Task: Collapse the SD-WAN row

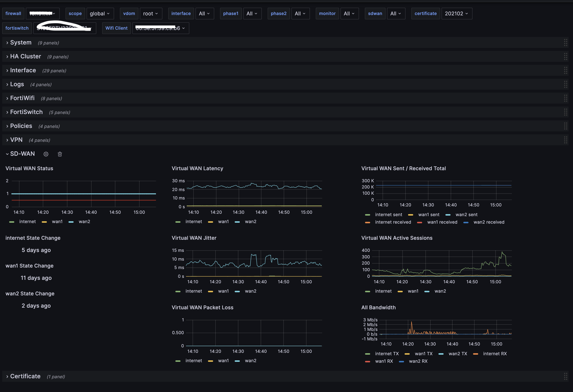Action: click(22, 154)
